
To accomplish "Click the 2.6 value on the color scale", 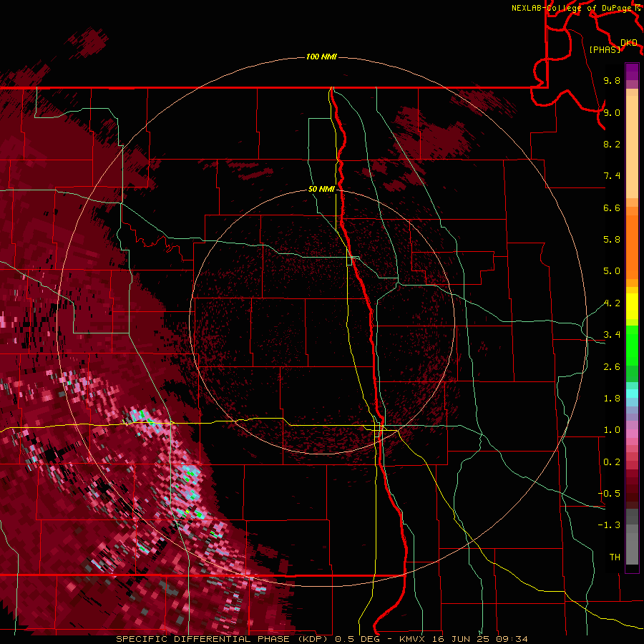I will [x=612, y=367].
